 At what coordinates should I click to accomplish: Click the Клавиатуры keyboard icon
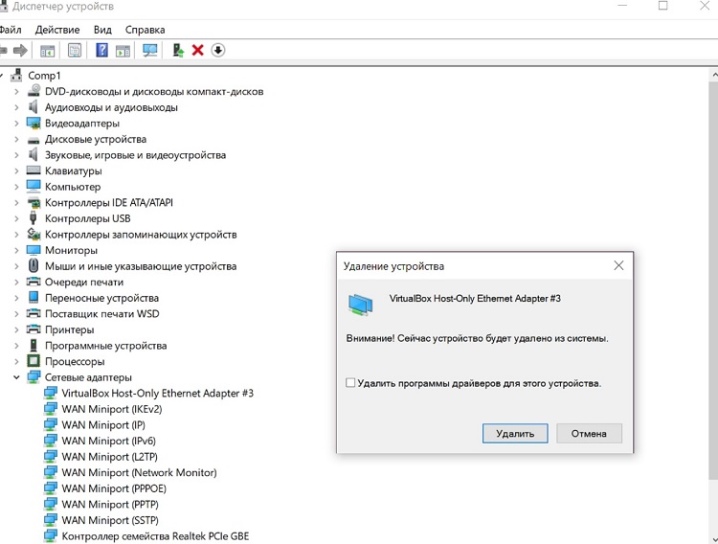point(33,171)
